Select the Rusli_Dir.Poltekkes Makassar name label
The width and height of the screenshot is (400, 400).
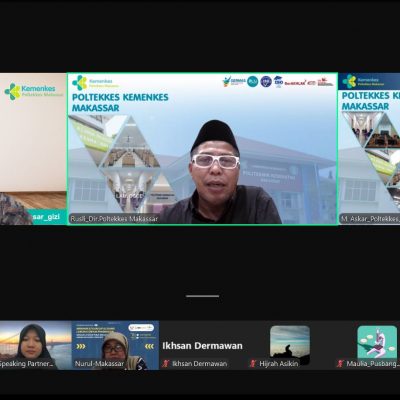[x=114, y=219]
